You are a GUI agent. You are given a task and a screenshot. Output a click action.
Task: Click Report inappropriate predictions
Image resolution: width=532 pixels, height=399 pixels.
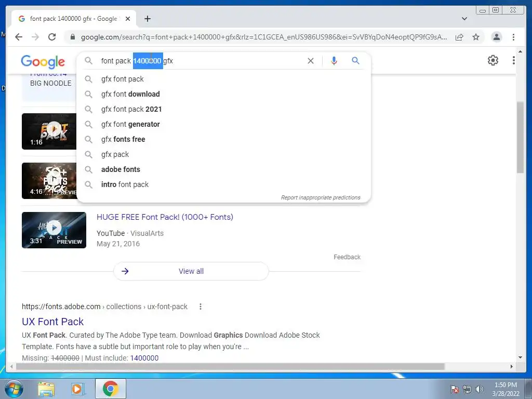pos(320,197)
